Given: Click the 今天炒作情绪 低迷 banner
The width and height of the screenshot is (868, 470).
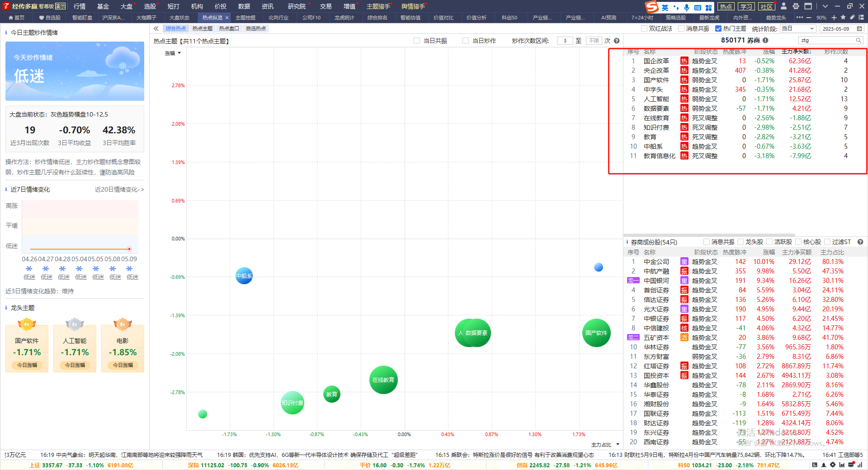Looking at the screenshot, I should [75, 71].
